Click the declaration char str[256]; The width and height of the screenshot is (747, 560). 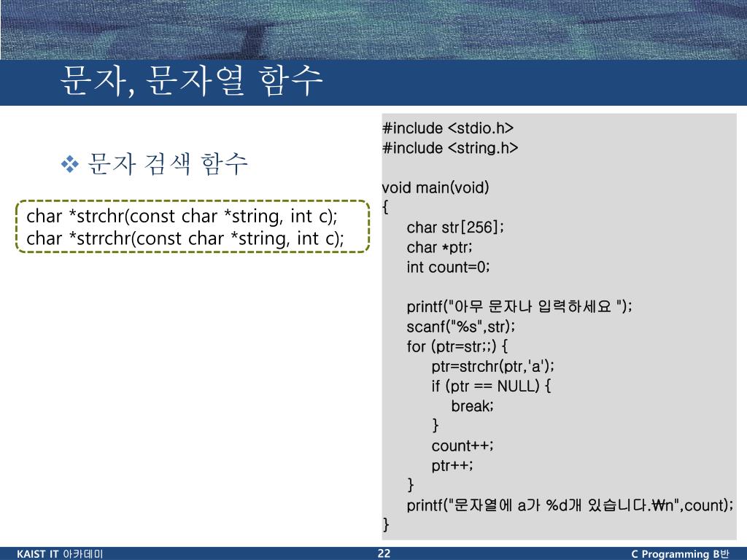coord(455,227)
